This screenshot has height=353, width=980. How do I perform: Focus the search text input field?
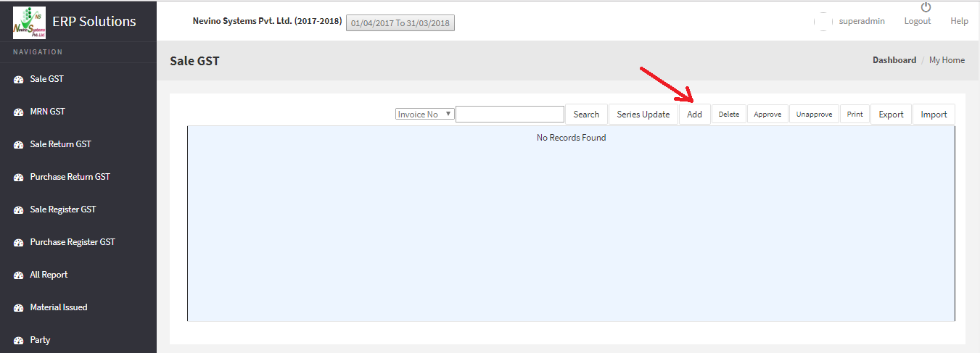point(509,115)
